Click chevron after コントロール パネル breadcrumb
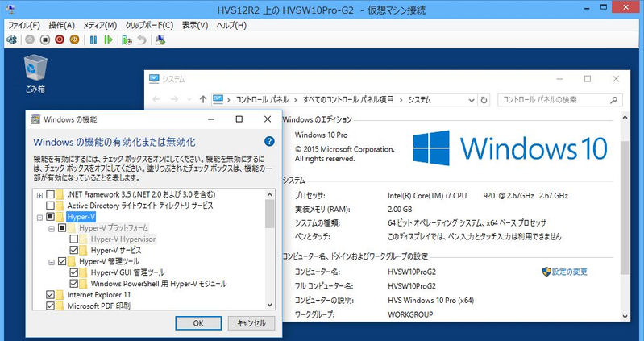Screen dimensions: 644x341 [297, 100]
